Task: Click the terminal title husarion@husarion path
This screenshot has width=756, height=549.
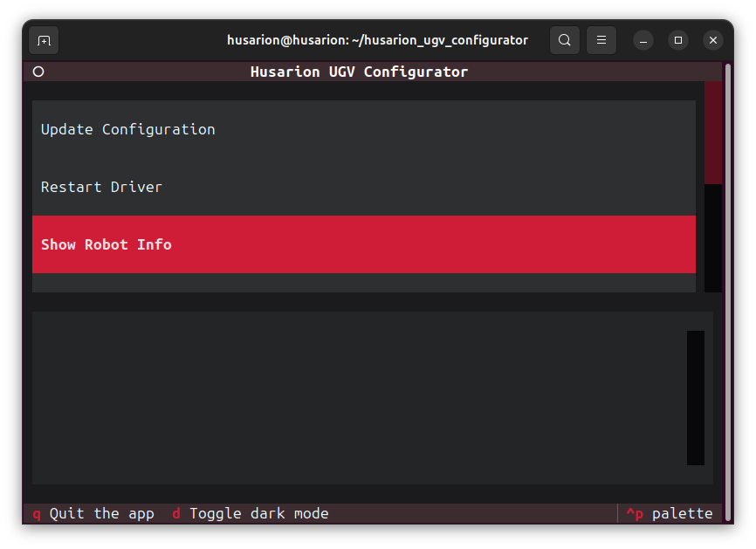Action: click(x=377, y=40)
